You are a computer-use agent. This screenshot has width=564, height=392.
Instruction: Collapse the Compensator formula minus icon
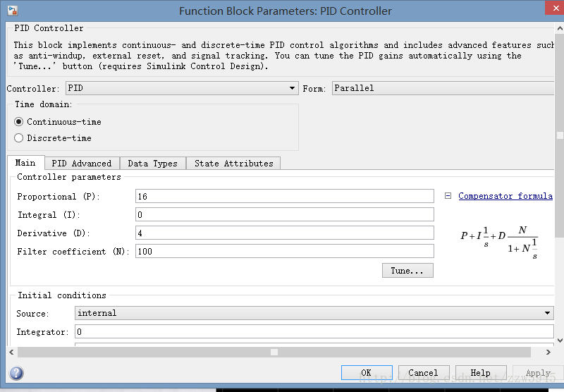click(448, 196)
